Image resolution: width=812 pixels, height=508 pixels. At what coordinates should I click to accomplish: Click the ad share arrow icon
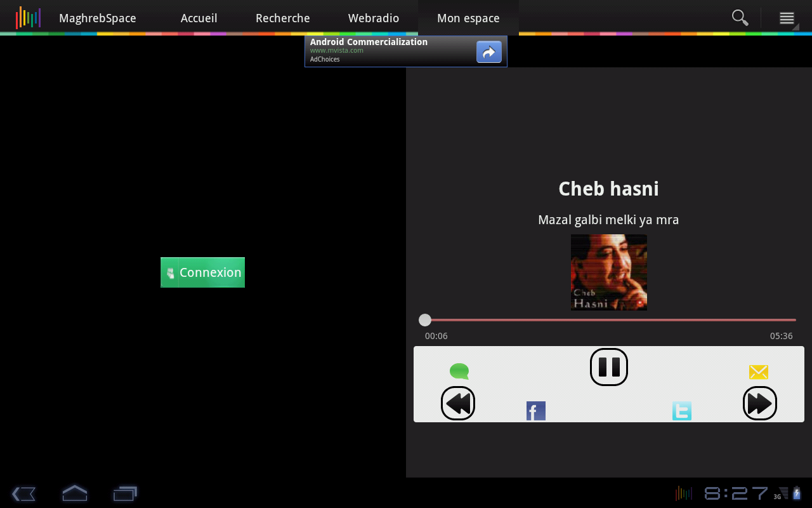(x=489, y=52)
